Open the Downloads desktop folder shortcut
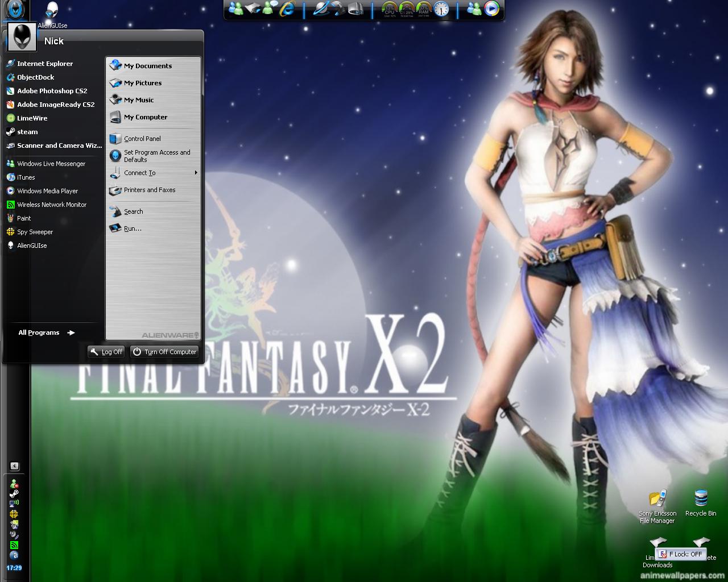Viewport: 728px width, 582px height. click(x=657, y=553)
